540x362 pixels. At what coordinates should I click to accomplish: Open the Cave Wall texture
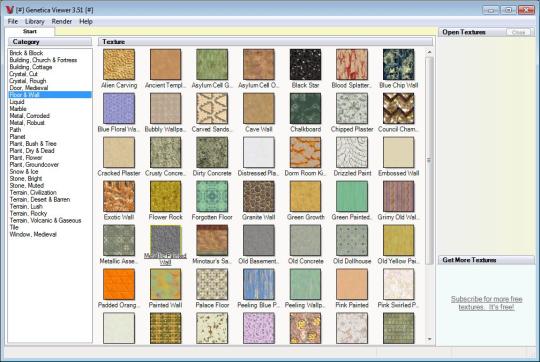coord(259,108)
